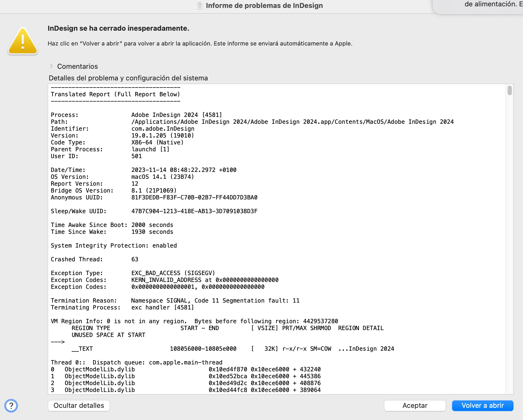Viewport: 523px width, 420px height.
Task: Expand the Comentarios disclosure chevron
Action: pyautogui.click(x=51, y=66)
